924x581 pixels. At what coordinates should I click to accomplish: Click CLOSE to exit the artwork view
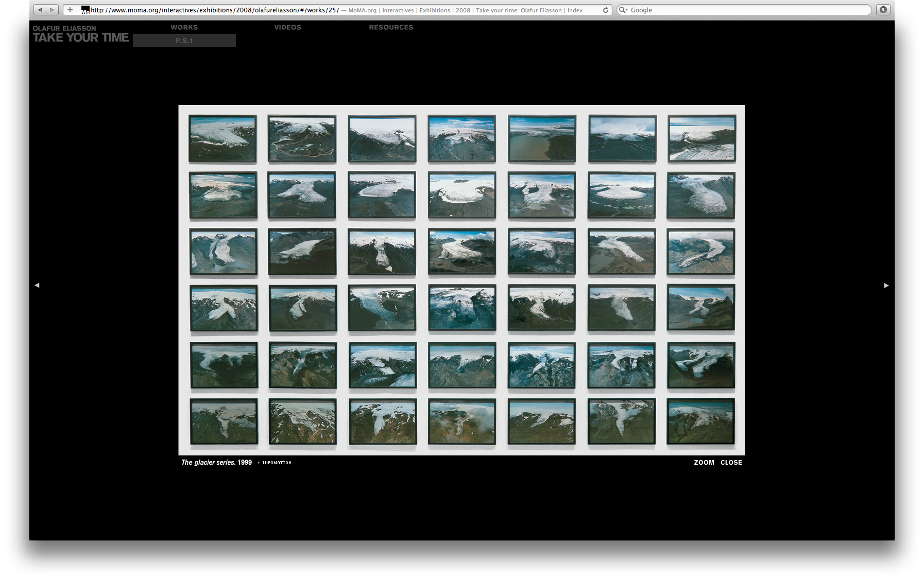click(731, 462)
